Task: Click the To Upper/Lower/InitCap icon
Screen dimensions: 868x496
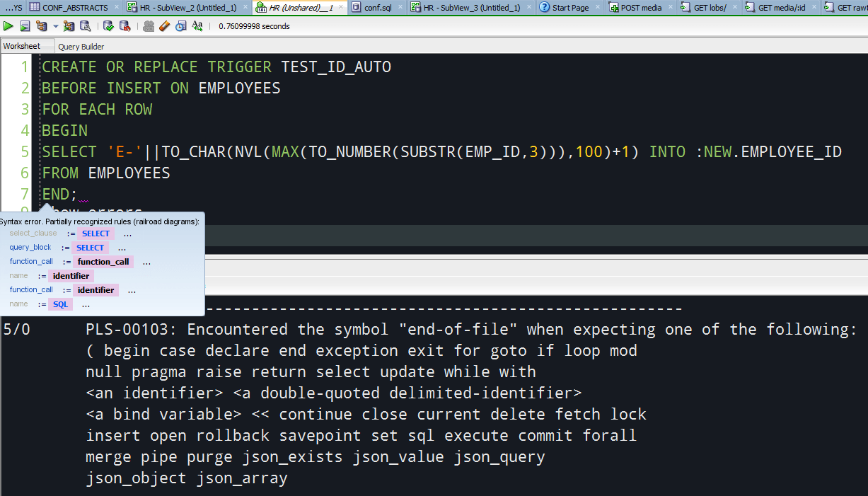Action: pos(197,25)
